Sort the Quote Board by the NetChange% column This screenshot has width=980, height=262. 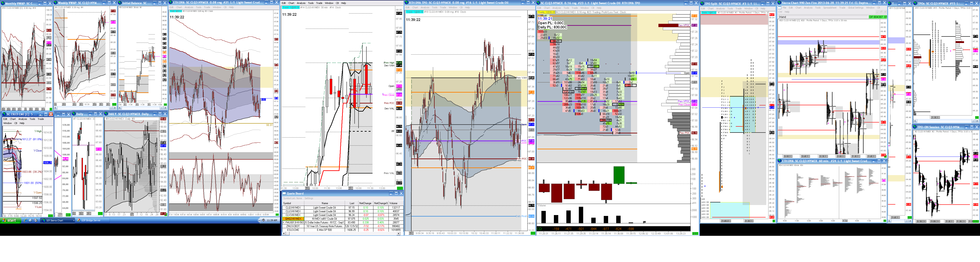pyautogui.click(x=381, y=203)
